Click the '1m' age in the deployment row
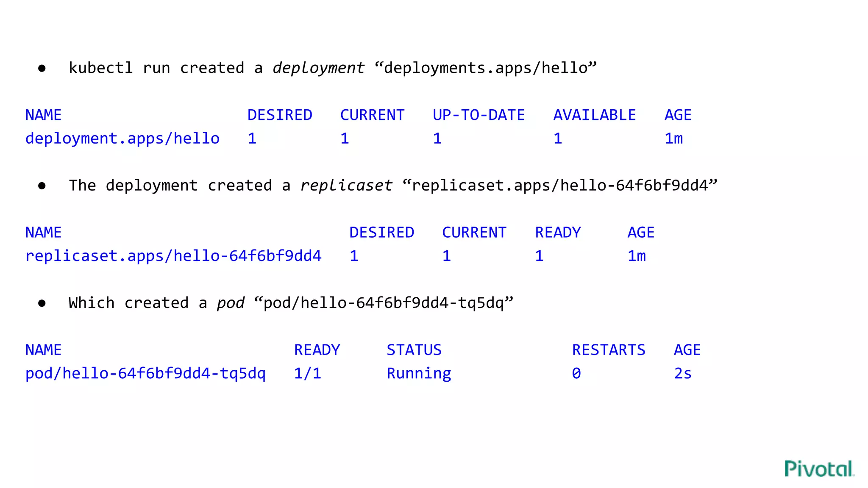 point(673,139)
